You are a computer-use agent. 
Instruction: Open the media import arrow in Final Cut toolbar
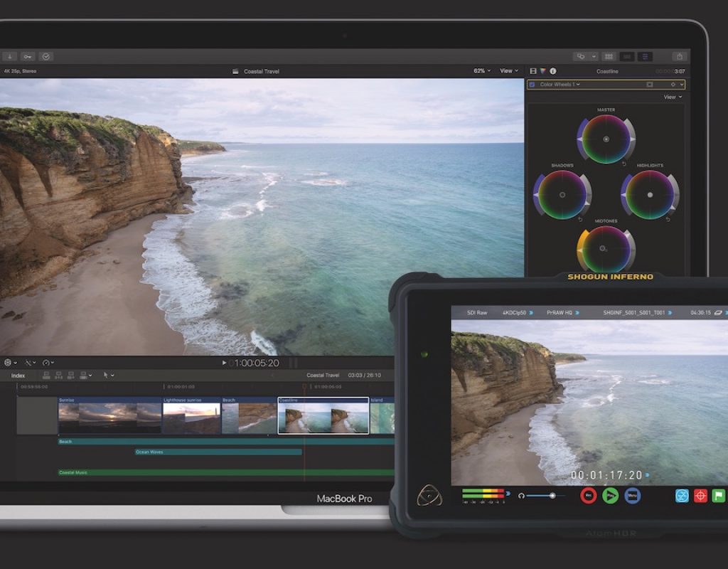[x=9, y=57]
